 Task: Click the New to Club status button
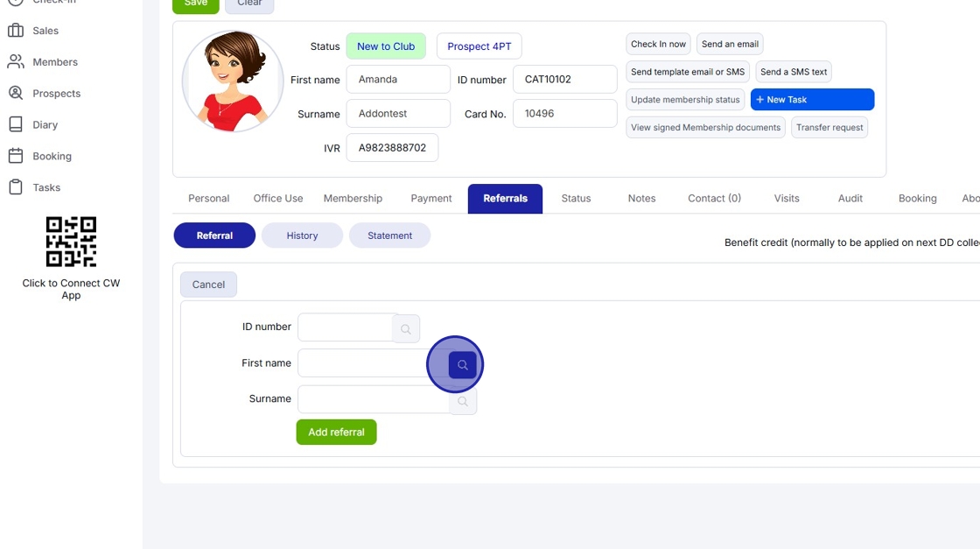point(386,46)
